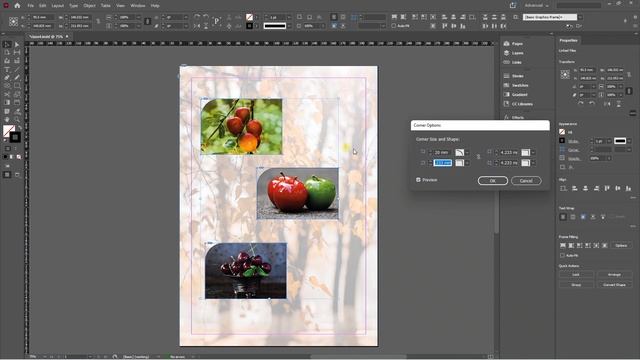640x360 pixels.
Task: Select the Pencil tool
Action: [17, 78]
